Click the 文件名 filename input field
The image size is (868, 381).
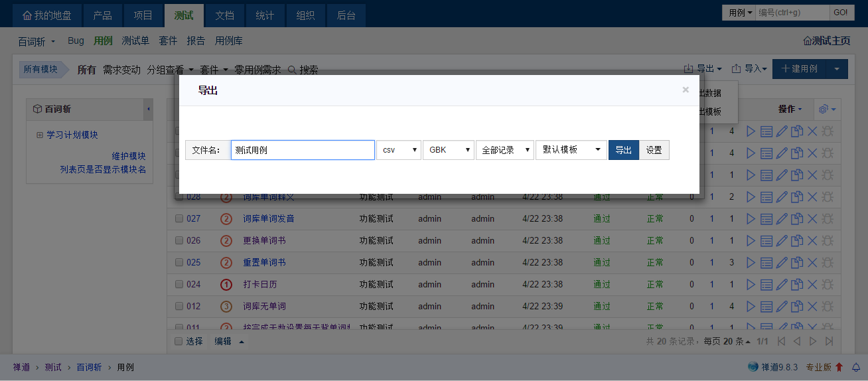tap(303, 150)
